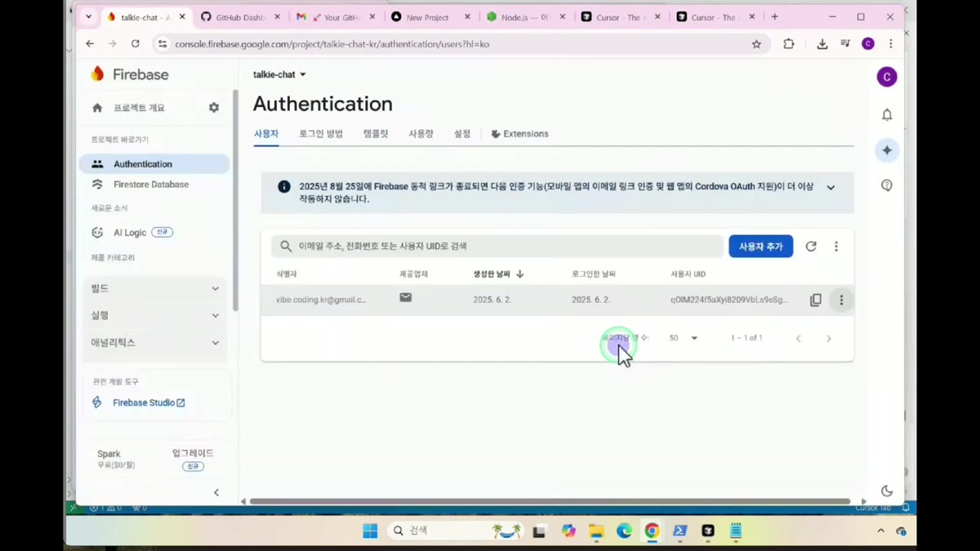Click the C account avatar in Firebase

pyautogui.click(x=887, y=77)
